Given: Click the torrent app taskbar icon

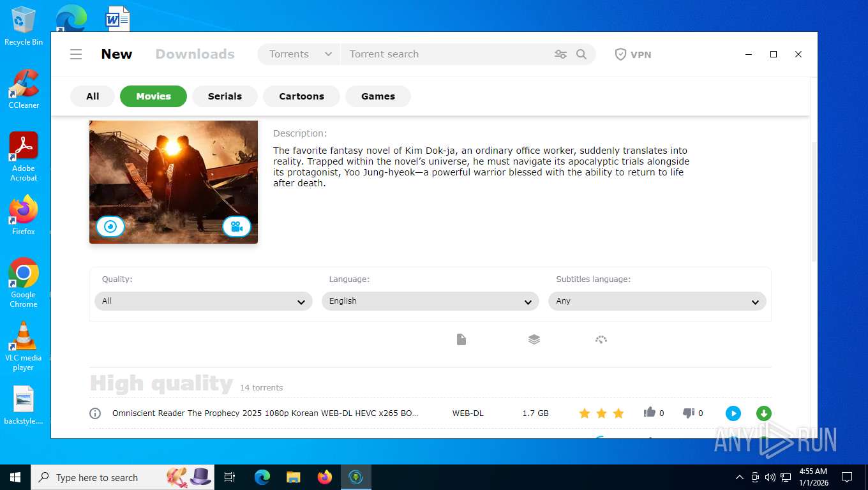Looking at the screenshot, I should tap(356, 477).
